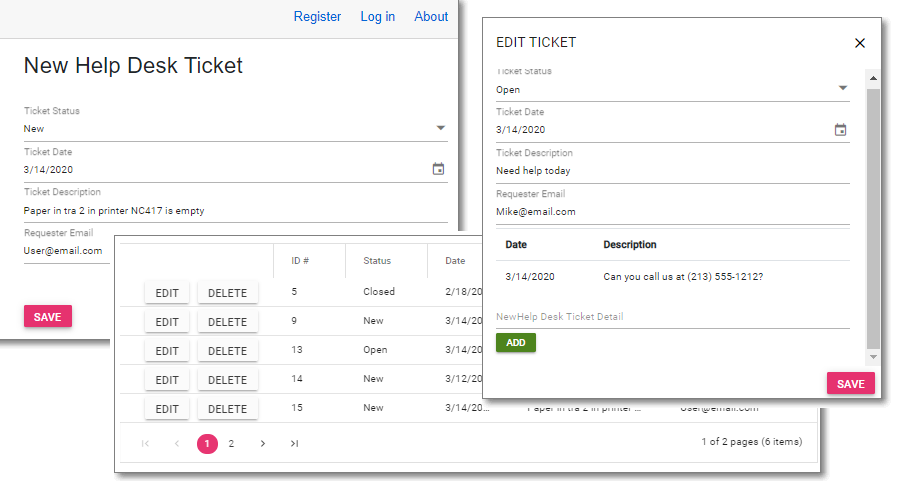900x491 pixels.
Task: Edit ticket with ID 9
Action: point(167,322)
